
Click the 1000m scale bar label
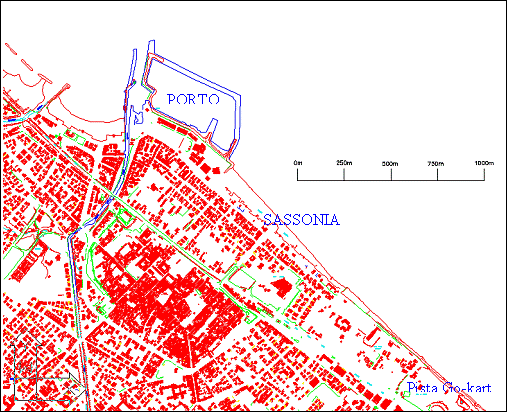tap(484, 163)
